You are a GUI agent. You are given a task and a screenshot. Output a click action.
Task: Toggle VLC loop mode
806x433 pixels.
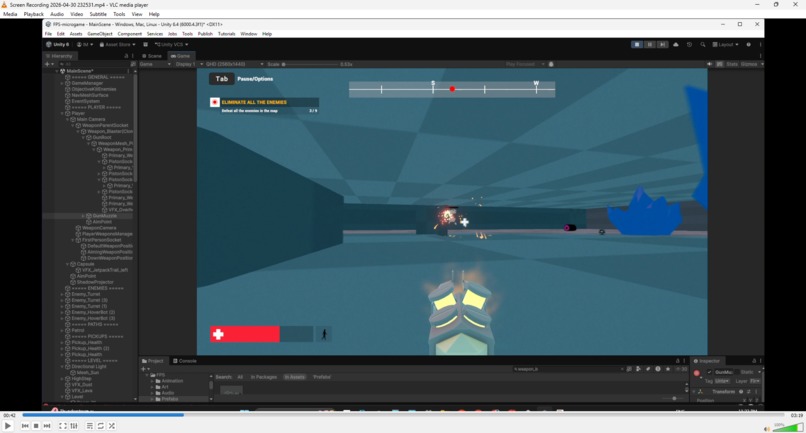101,426
